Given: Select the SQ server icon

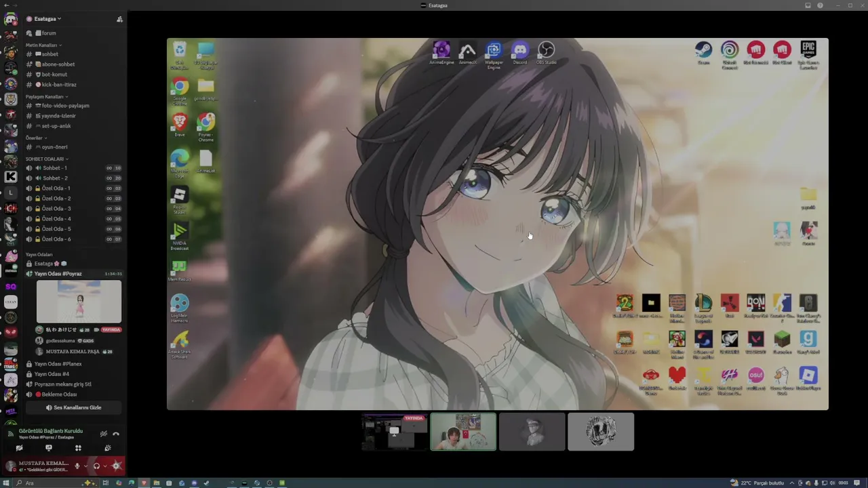Looking at the screenshot, I should click(10, 287).
